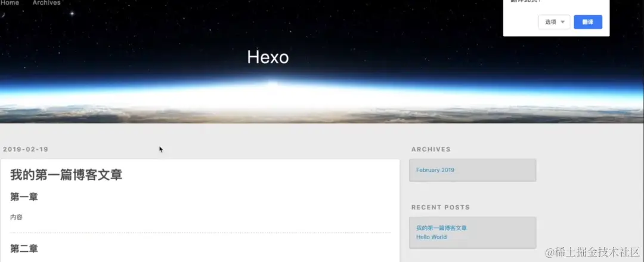
Task: Click the 第一章 heading
Action: [x=24, y=197]
